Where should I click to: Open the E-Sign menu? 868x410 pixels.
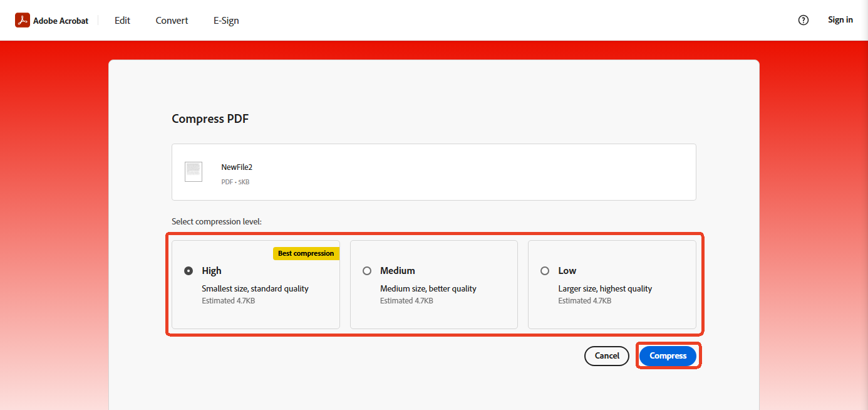click(x=226, y=21)
